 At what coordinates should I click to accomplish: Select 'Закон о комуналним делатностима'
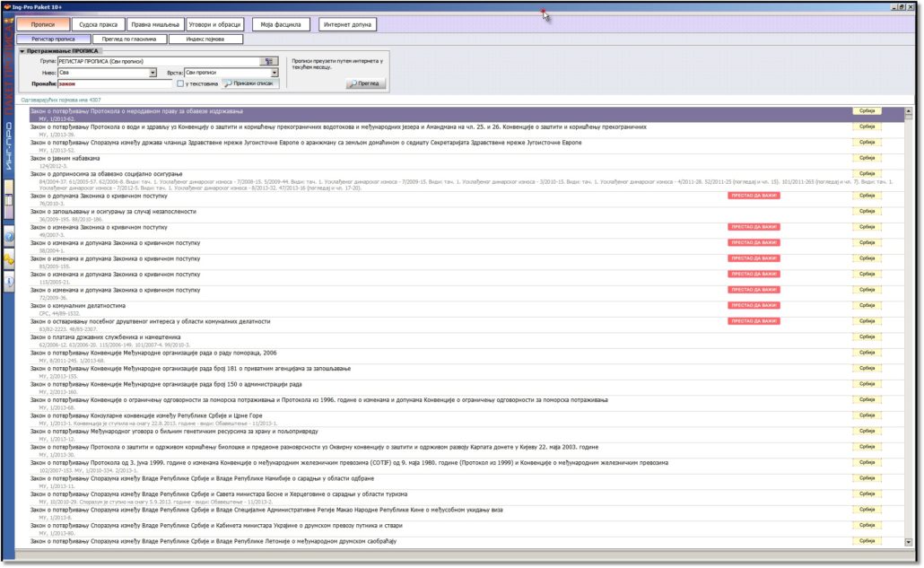[x=466, y=310]
